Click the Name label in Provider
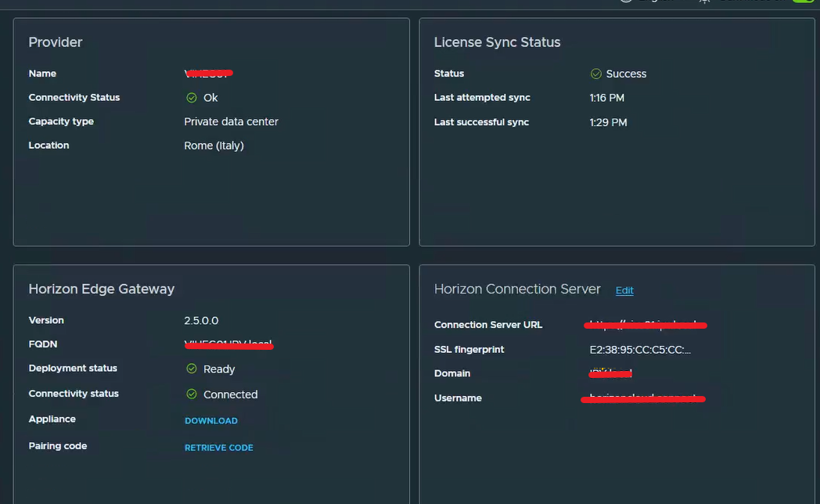Screen dimensions: 820x504 42,74
